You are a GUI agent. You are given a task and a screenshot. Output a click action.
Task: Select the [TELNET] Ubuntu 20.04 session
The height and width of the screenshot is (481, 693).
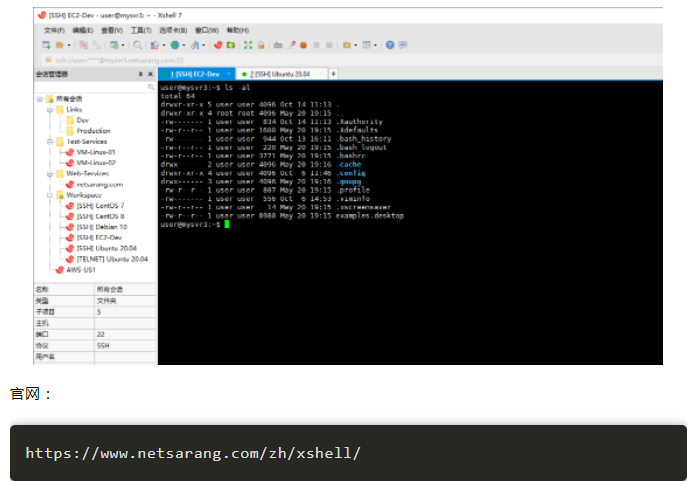tap(112, 259)
